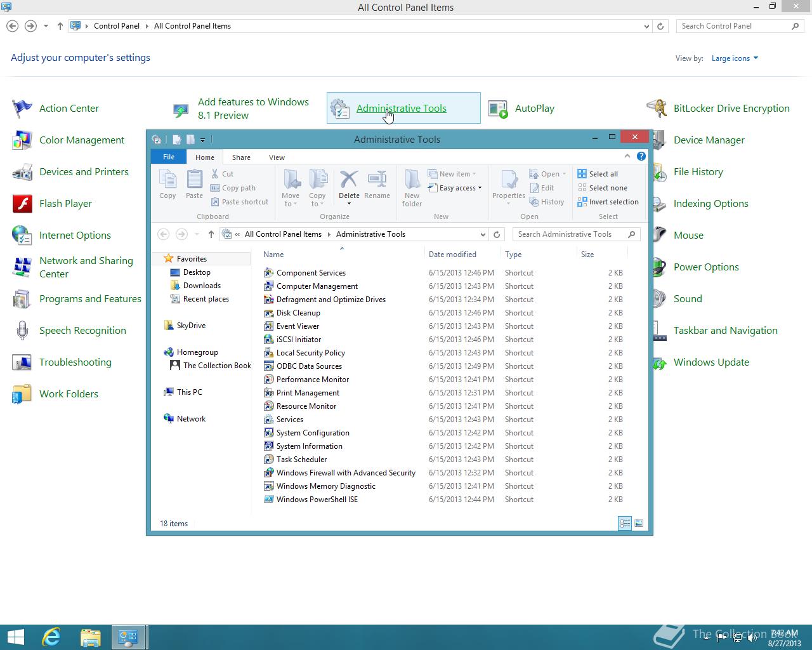Open Internet Explorer from taskbar
Image resolution: width=812 pixels, height=650 pixels.
coord(51,637)
